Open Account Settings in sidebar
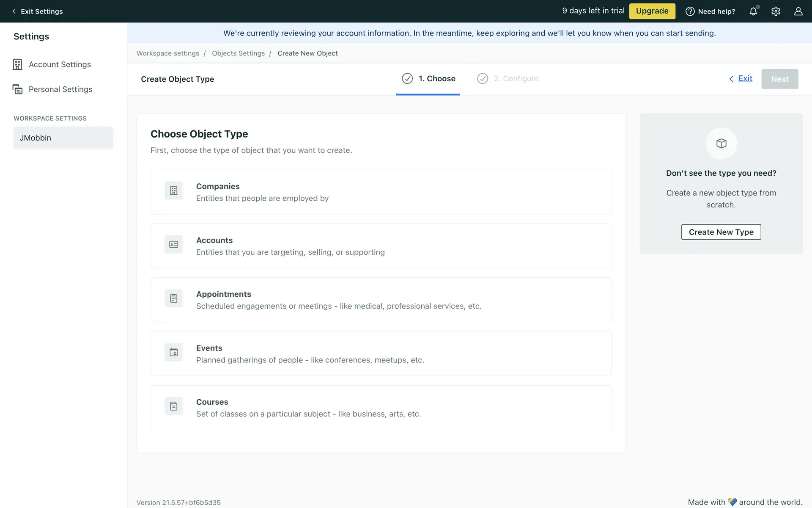The width and height of the screenshot is (812, 508). tap(60, 64)
